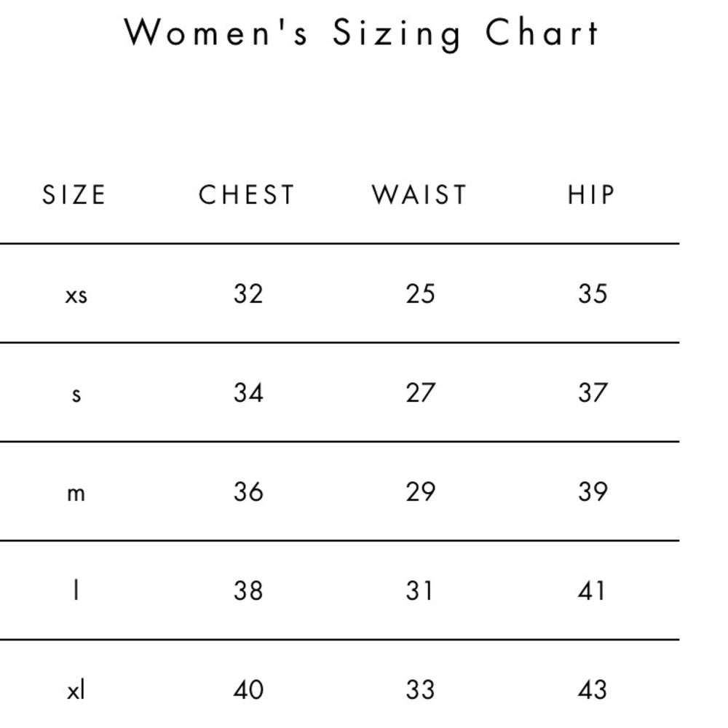Click hip value 37 for small
The image size is (728, 728).
[593, 393]
